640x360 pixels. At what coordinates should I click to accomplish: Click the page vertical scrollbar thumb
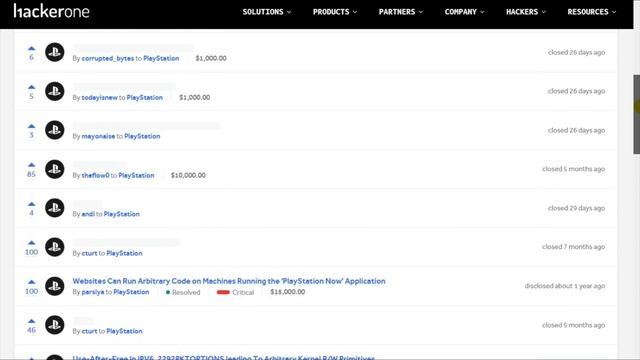coord(636,114)
